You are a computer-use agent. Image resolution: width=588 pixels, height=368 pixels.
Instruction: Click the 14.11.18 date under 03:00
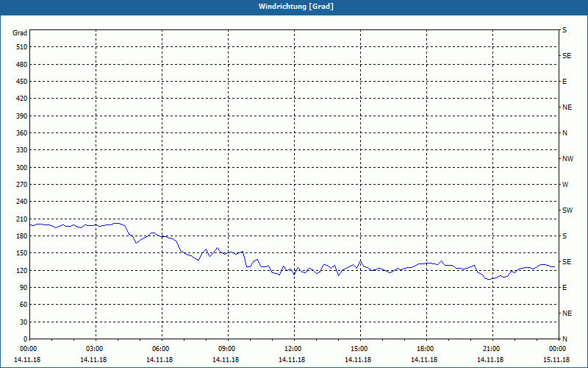(x=93, y=360)
